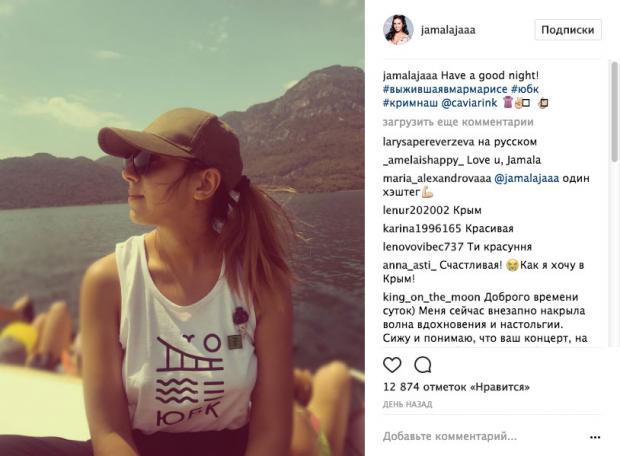This screenshot has height=456, width=620.
Task: Open king_on_the_moon commenter profile
Action: (x=431, y=297)
